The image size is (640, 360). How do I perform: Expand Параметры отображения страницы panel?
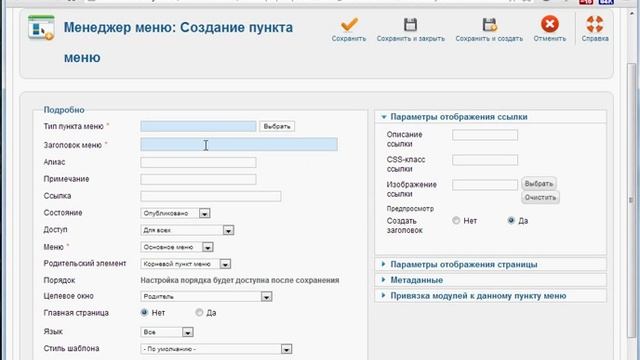coord(490,264)
